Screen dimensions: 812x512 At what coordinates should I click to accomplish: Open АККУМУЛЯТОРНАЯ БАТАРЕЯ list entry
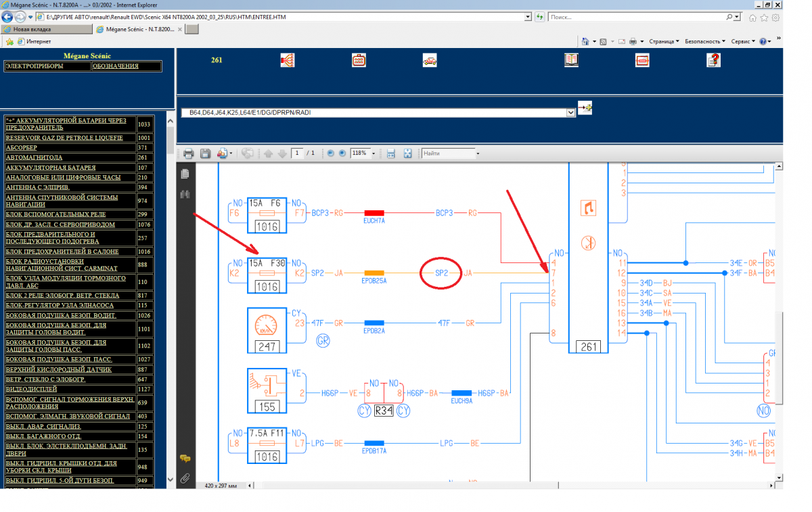point(51,167)
